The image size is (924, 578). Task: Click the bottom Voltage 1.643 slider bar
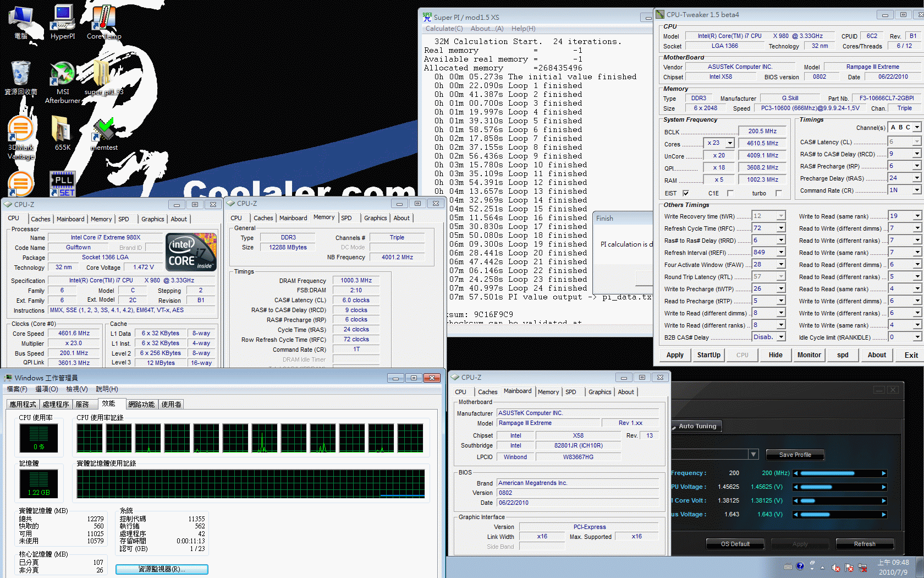(x=840, y=515)
